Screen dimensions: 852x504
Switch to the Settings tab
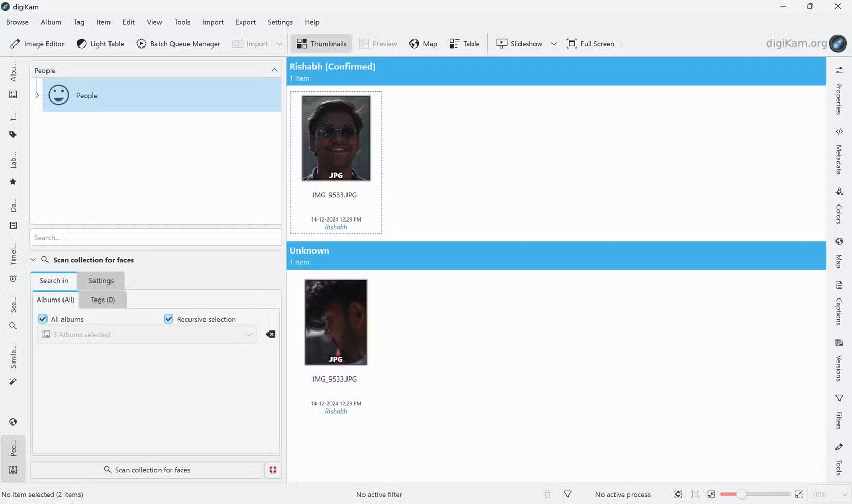click(101, 281)
